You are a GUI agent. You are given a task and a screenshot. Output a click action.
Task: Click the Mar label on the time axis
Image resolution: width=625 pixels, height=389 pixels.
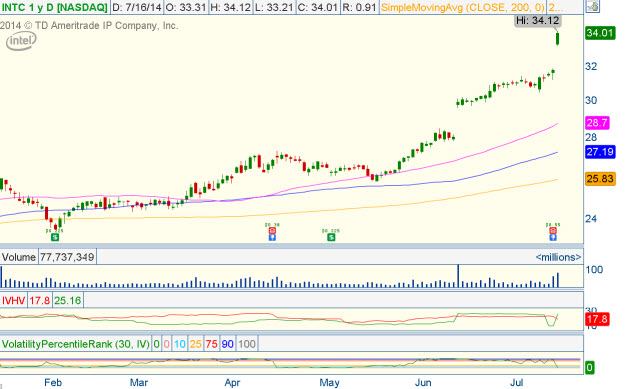click(139, 383)
